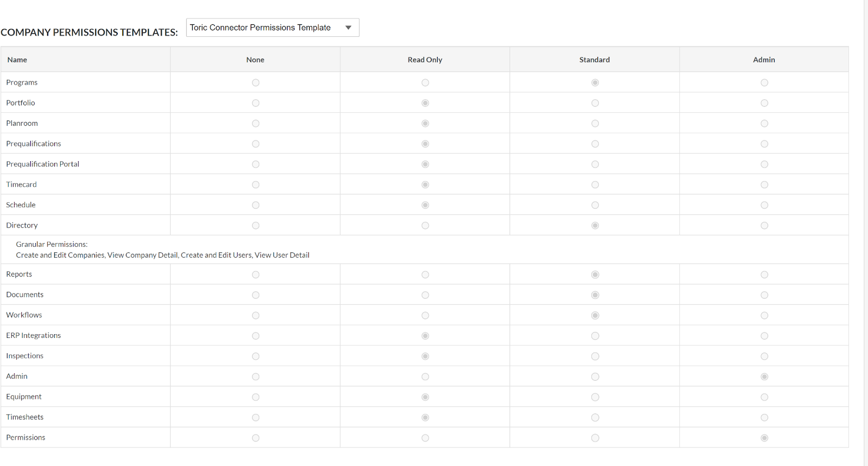Select None for Permissions row
Viewport: 868px width, 466px height.
point(256,438)
